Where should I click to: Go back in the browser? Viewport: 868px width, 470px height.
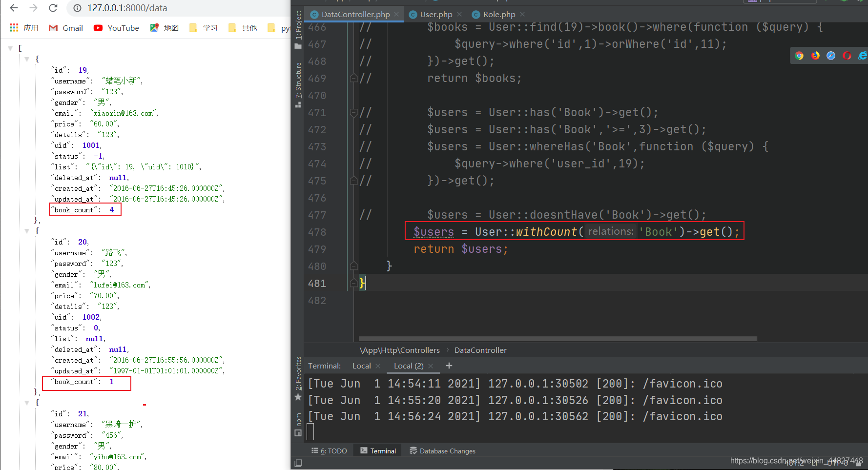14,8
